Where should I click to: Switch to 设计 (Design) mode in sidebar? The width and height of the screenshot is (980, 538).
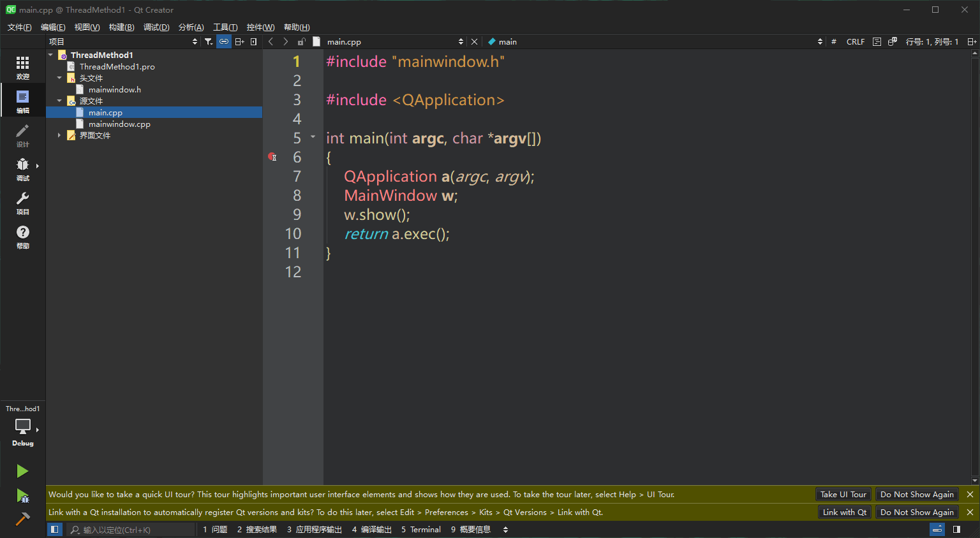[x=23, y=134]
